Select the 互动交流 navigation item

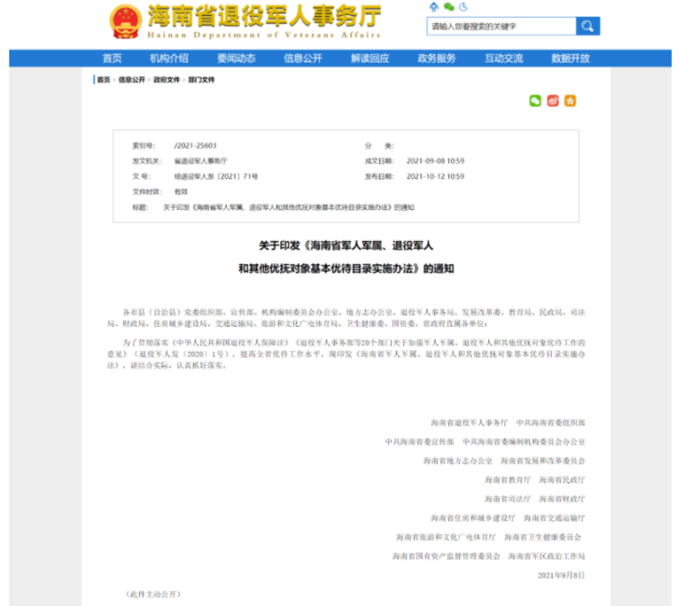504,58
